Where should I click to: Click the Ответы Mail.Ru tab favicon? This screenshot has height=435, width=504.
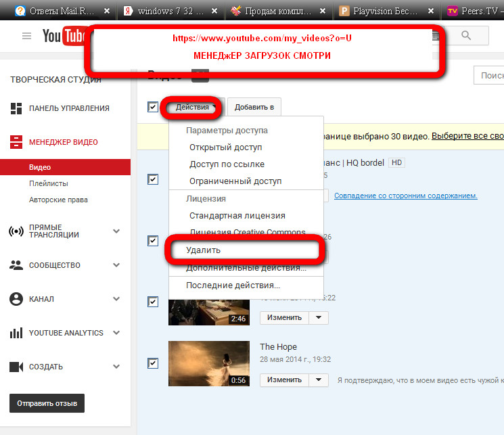pyautogui.click(x=20, y=12)
